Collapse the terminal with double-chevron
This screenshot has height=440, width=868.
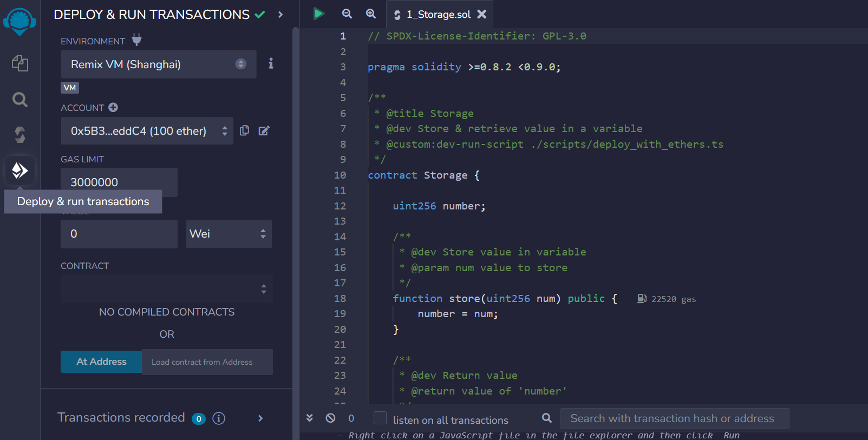point(310,418)
